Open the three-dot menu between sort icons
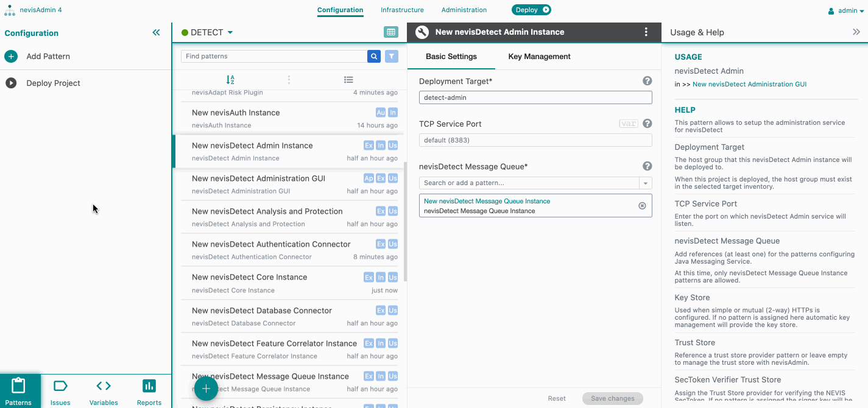 289,80
